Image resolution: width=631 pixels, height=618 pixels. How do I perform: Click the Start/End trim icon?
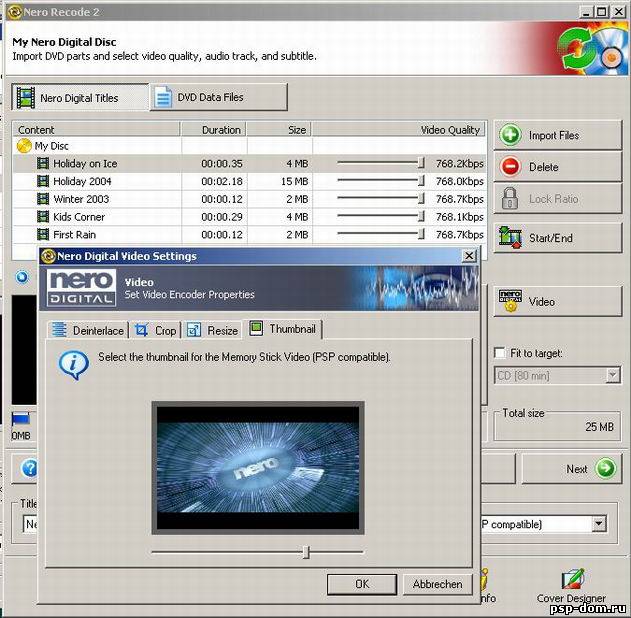[x=510, y=238]
